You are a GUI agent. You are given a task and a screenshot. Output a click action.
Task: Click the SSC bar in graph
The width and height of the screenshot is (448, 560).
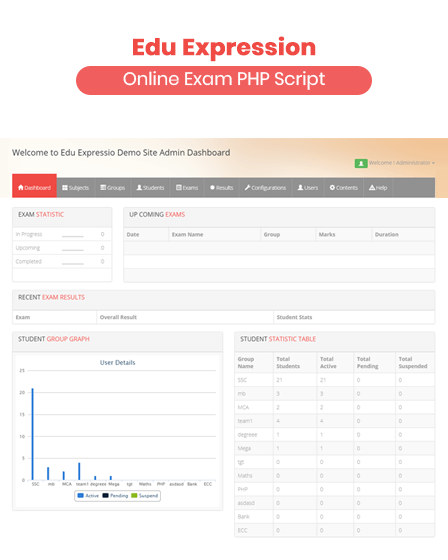point(33,434)
